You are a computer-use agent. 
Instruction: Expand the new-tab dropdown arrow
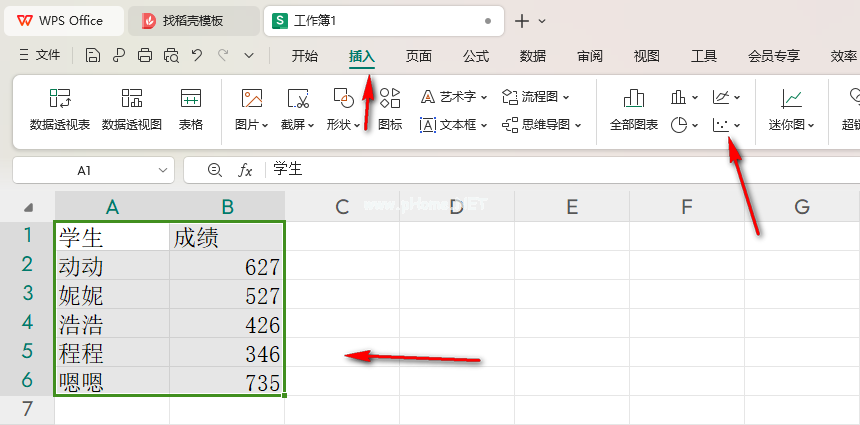(542, 21)
